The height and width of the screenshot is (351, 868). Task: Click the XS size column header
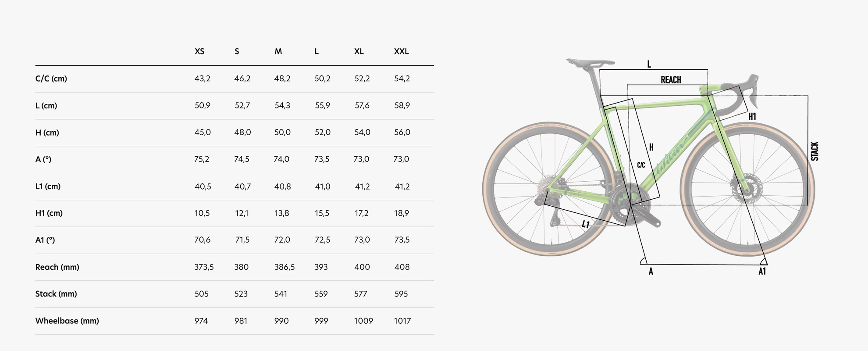click(199, 51)
